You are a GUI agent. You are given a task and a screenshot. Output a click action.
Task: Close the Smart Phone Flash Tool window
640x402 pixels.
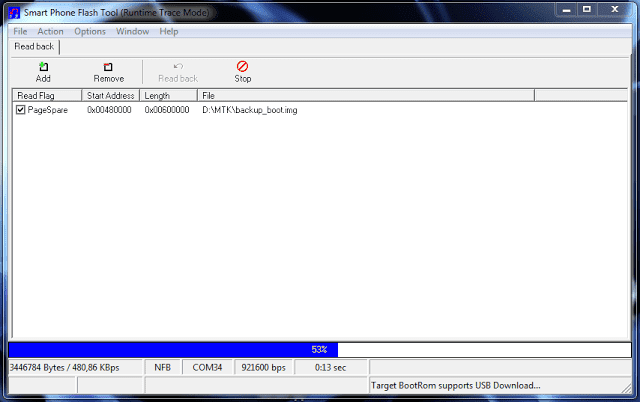click(615, 10)
